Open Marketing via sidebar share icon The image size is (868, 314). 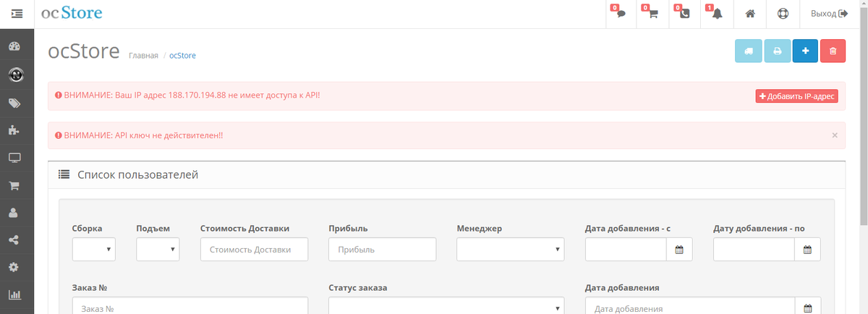[x=14, y=241]
